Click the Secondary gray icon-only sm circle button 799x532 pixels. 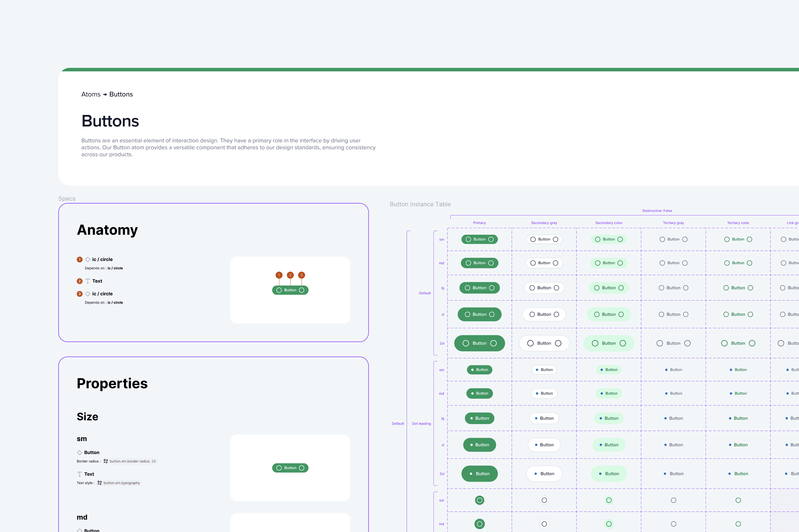(544, 500)
